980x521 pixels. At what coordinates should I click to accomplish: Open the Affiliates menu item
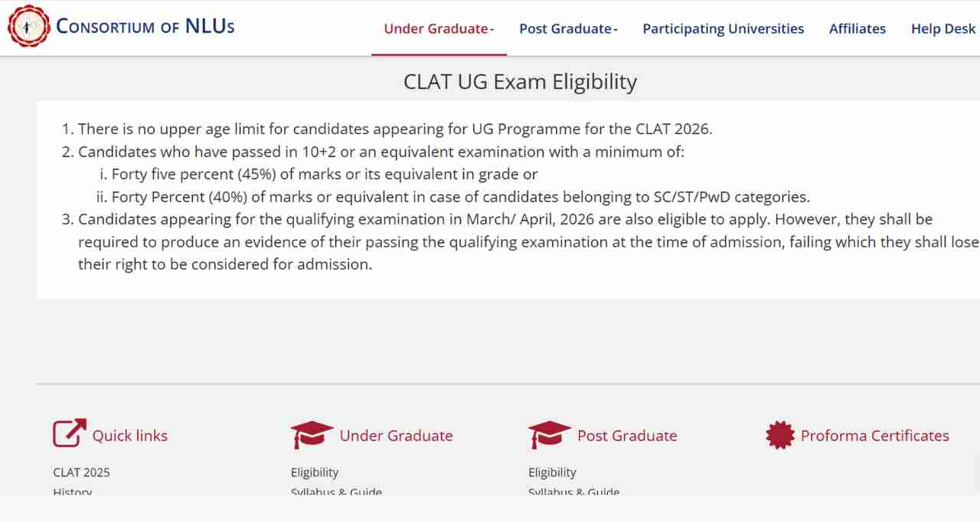point(857,28)
